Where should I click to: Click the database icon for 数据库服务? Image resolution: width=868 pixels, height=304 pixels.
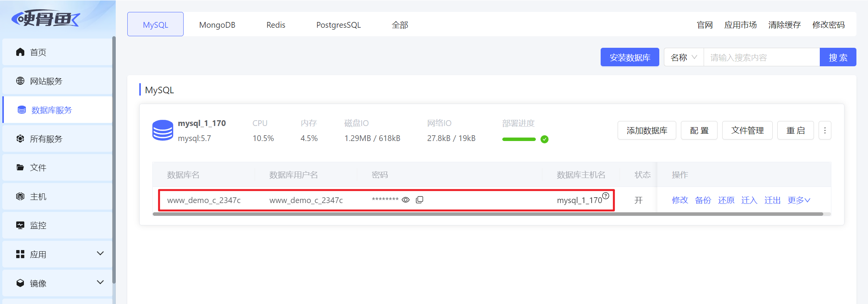(x=22, y=110)
